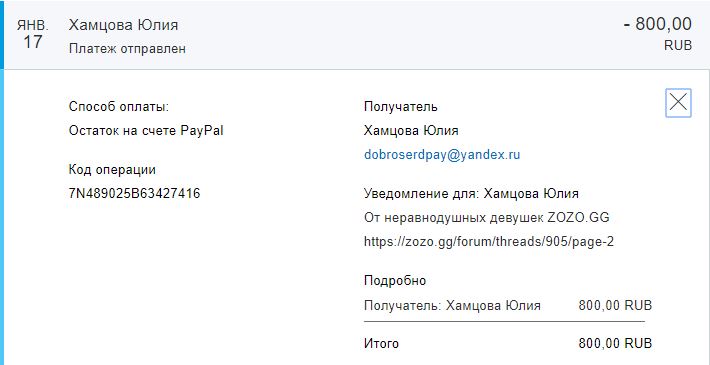The width and height of the screenshot is (710, 365).
Task: Click the RUB currency label in header
Action: click(678, 46)
